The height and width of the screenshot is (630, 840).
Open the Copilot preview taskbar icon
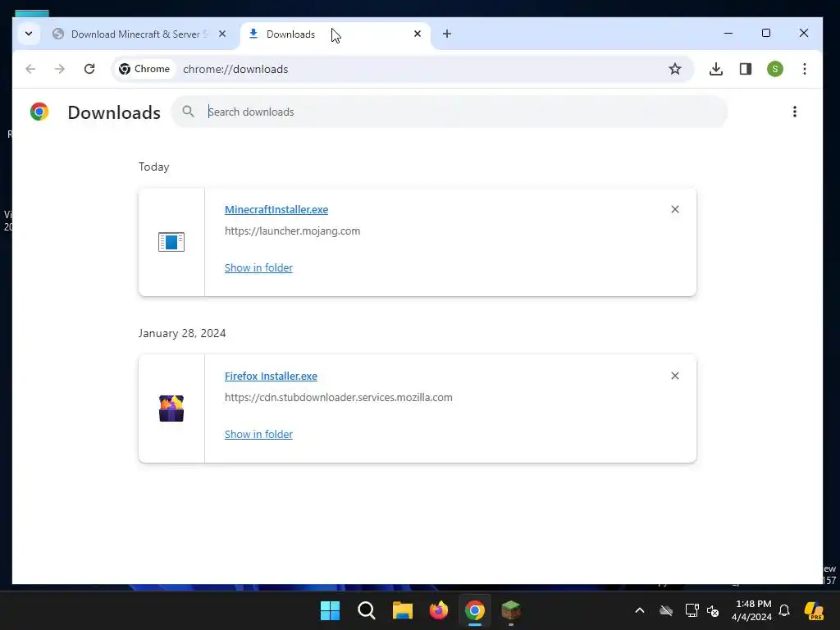point(815,610)
